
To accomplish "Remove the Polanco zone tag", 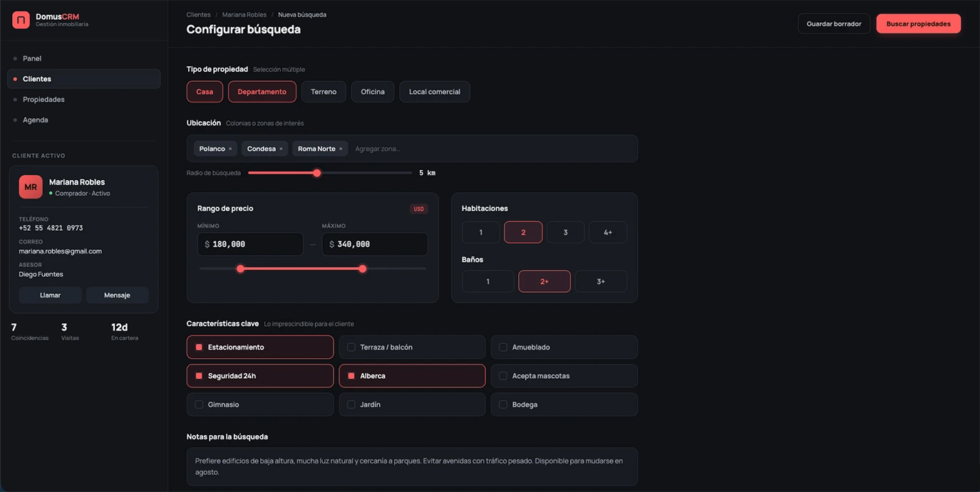I will (x=230, y=149).
